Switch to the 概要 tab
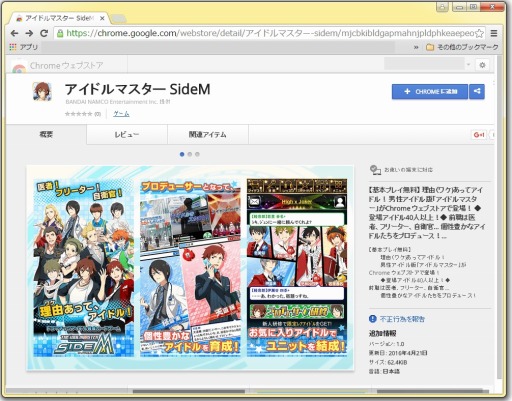Screen dimensions: 512x401 46,134
